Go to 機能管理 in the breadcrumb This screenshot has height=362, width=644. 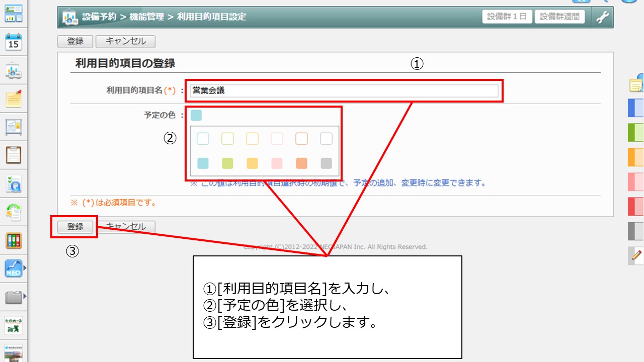(147, 17)
